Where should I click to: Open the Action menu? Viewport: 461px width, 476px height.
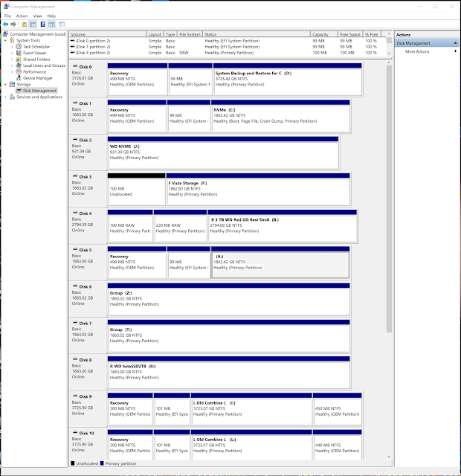(x=22, y=16)
